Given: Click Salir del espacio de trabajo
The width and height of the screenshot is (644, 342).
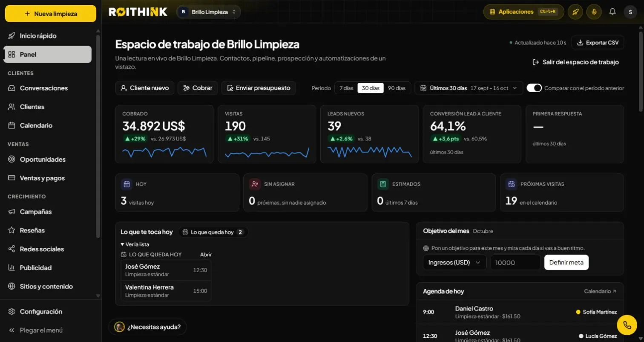Looking at the screenshot, I should click(575, 62).
